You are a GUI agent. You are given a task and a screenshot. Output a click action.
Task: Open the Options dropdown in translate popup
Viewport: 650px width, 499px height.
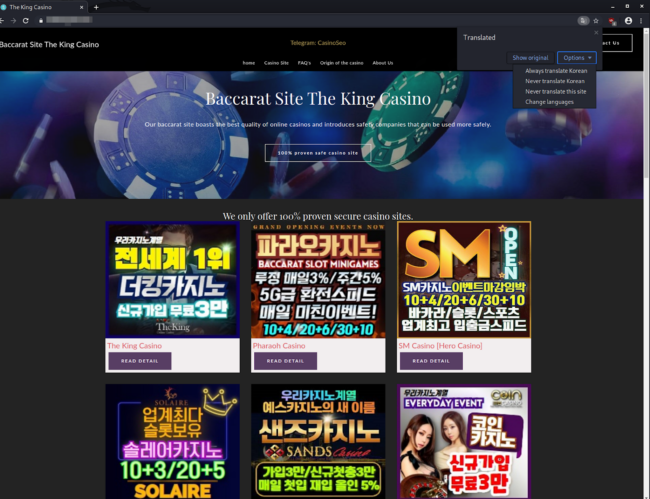click(x=577, y=58)
